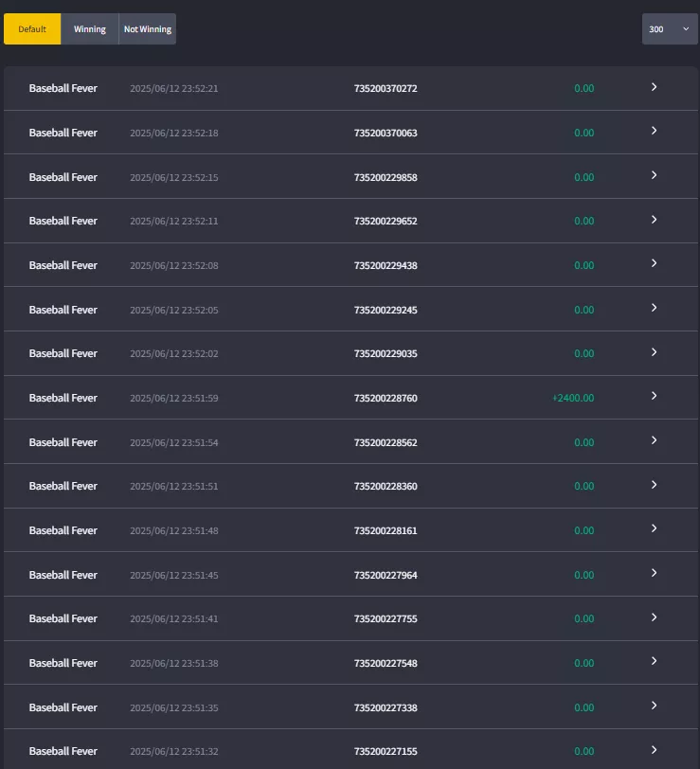Open details chevron for bet 735200227964
Image resolution: width=700 pixels, height=769 pixels.
click(x=654, y=573)
